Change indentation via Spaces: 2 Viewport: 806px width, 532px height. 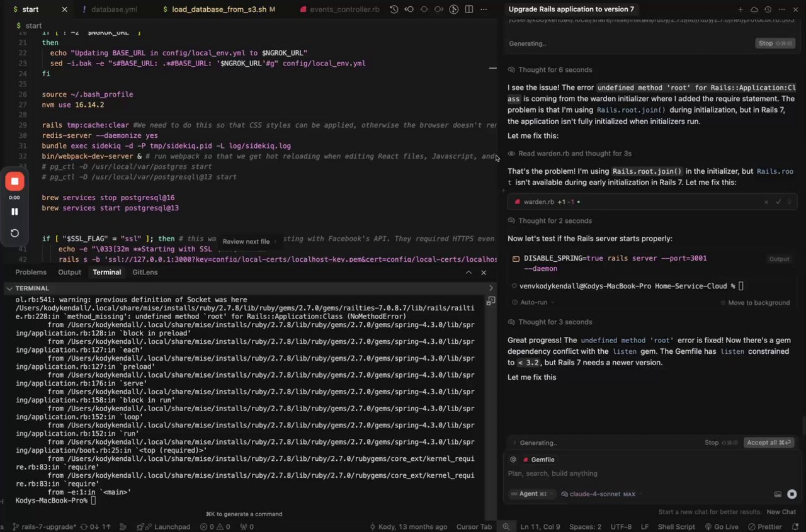[585, 527]
